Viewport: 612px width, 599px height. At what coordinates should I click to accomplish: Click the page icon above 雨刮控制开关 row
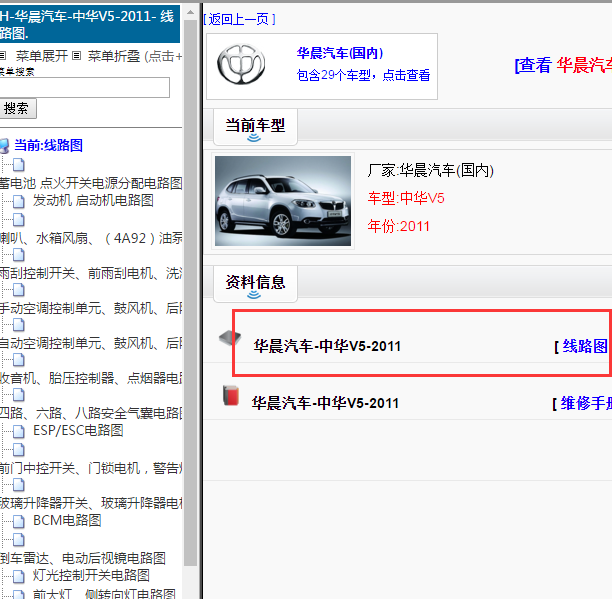click(x=18, y=255)
